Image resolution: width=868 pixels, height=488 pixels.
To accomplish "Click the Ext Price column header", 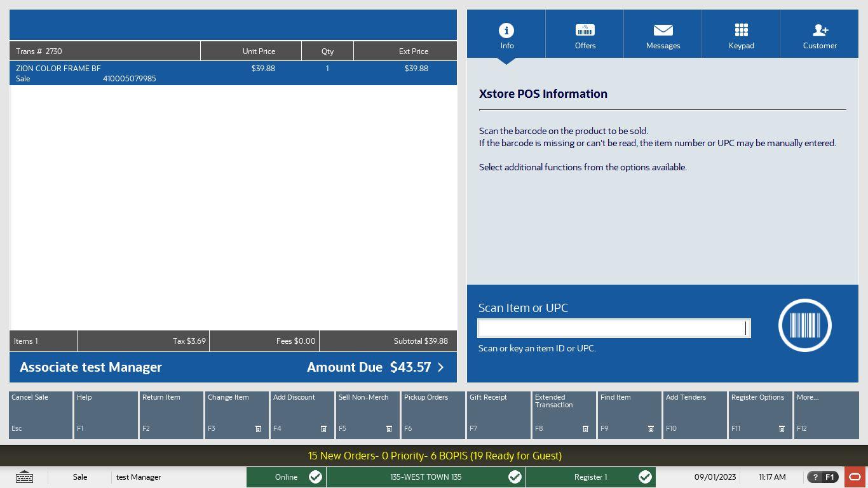I will (x=405, y=51).
